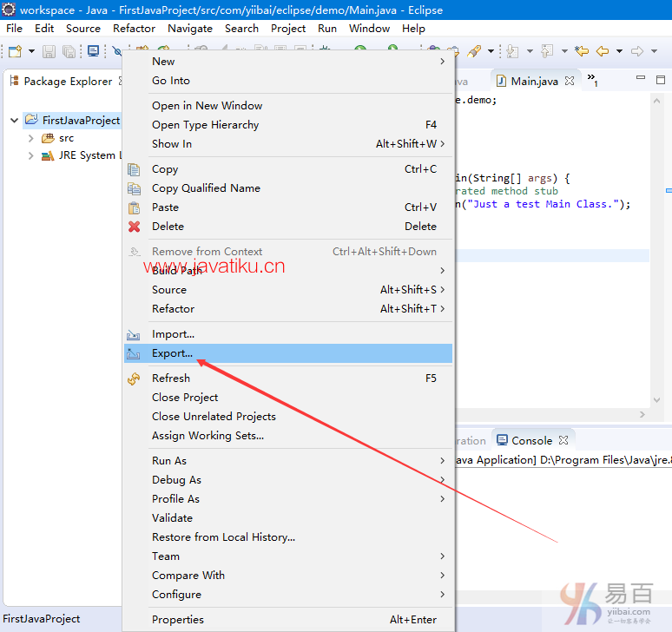The height and width of the screenshot is (632, 672).
Task: Click the Console view monitor icon
Action: point(502,440)
